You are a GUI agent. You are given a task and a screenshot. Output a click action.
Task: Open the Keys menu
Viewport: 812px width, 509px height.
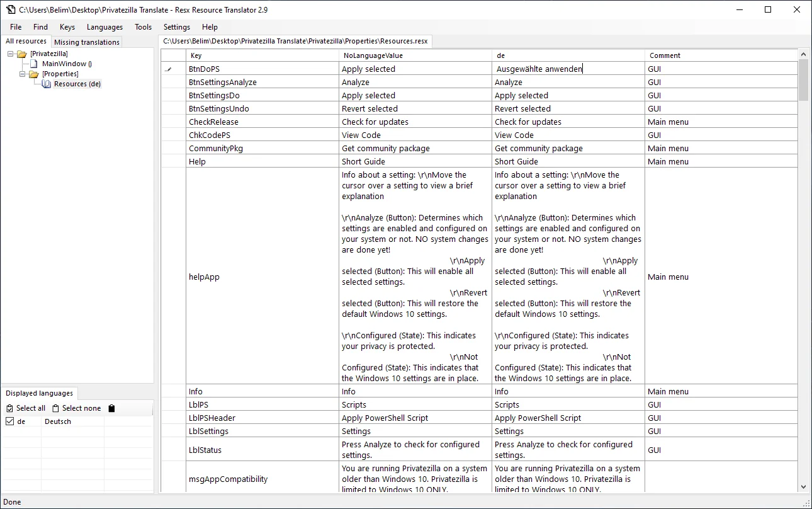coord(67,27)
